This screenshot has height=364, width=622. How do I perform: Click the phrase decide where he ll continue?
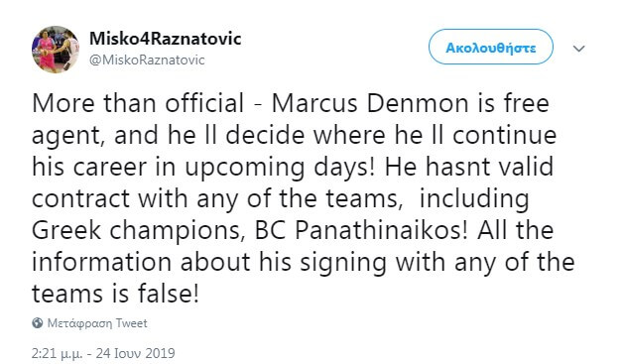391,135
